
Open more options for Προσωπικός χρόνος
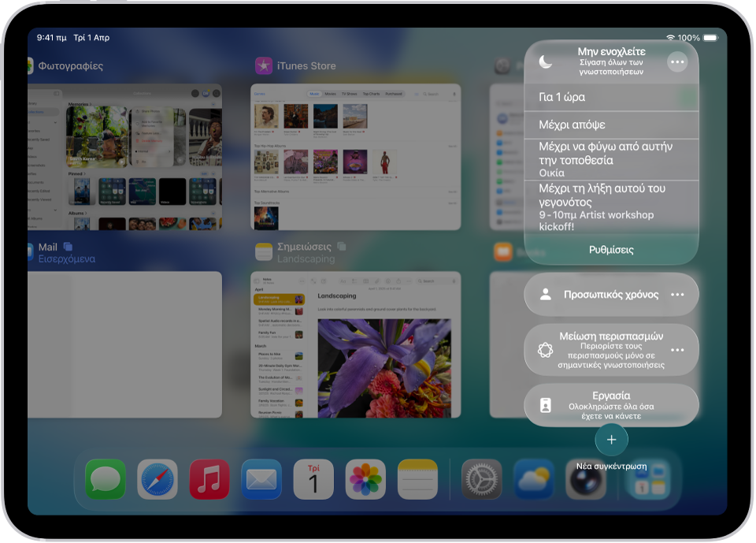point(677,295)
